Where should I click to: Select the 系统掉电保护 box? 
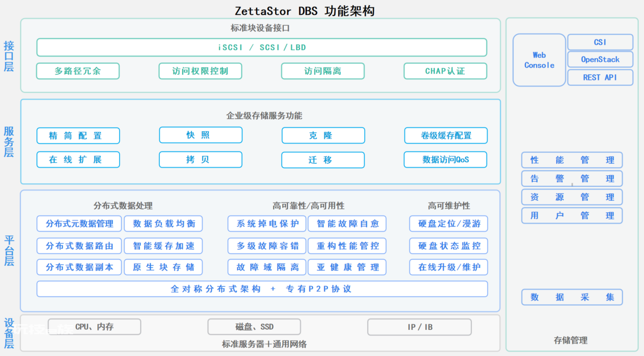tap(267, 224)
